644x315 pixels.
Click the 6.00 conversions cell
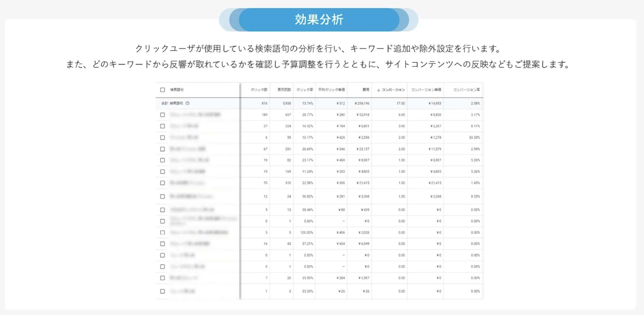coord(402,115)
